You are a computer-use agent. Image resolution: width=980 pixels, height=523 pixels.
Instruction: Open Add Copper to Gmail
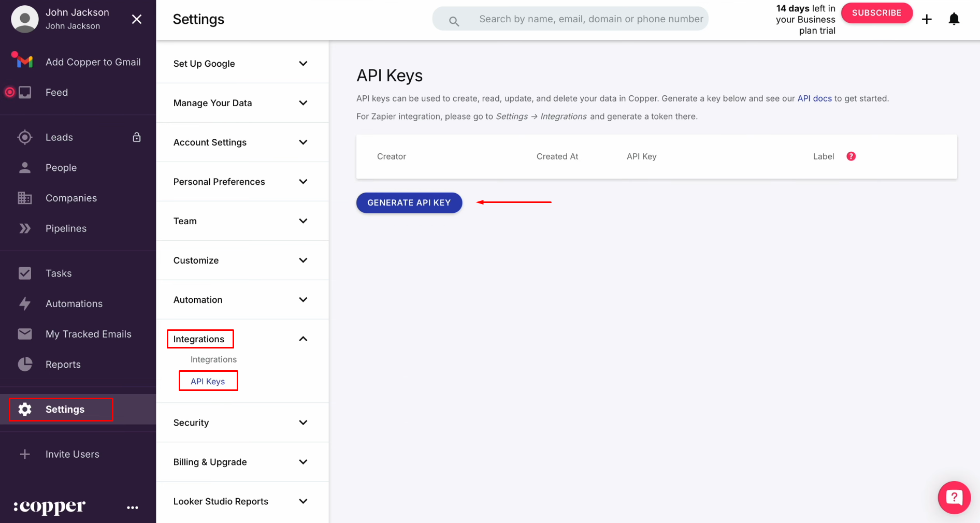(x=93, y=62)
